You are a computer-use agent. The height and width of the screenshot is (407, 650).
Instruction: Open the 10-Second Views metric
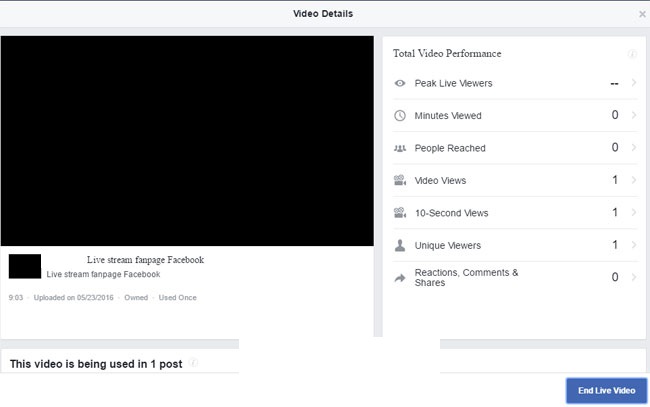515,213
